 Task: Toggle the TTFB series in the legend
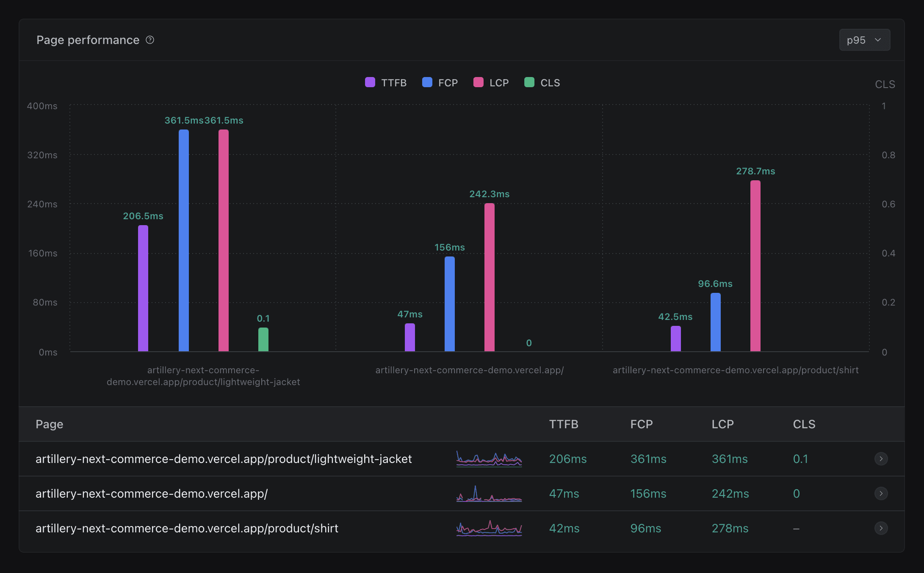click(x=385, y=83)
